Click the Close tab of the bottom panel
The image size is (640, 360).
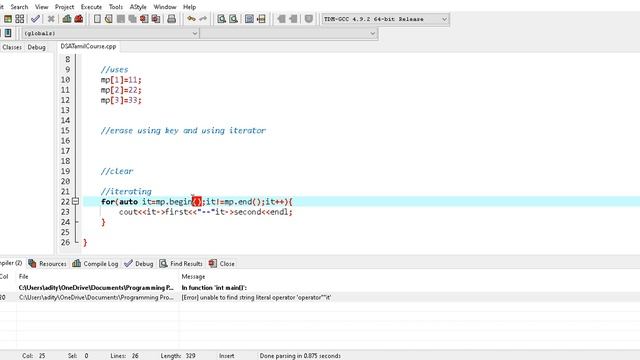coord(222,264)
